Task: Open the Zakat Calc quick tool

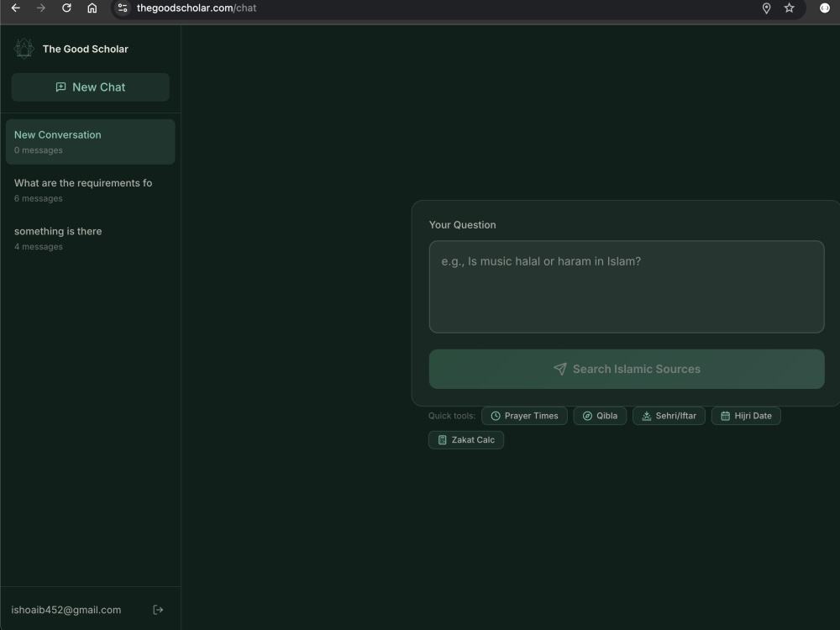Action: pos(466,440)
